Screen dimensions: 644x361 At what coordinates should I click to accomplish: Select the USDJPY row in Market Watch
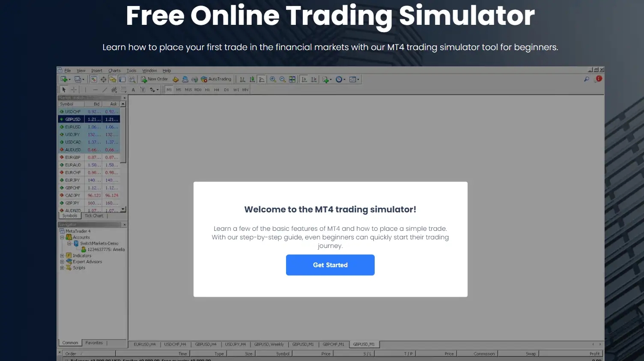[x=89, y=134]
